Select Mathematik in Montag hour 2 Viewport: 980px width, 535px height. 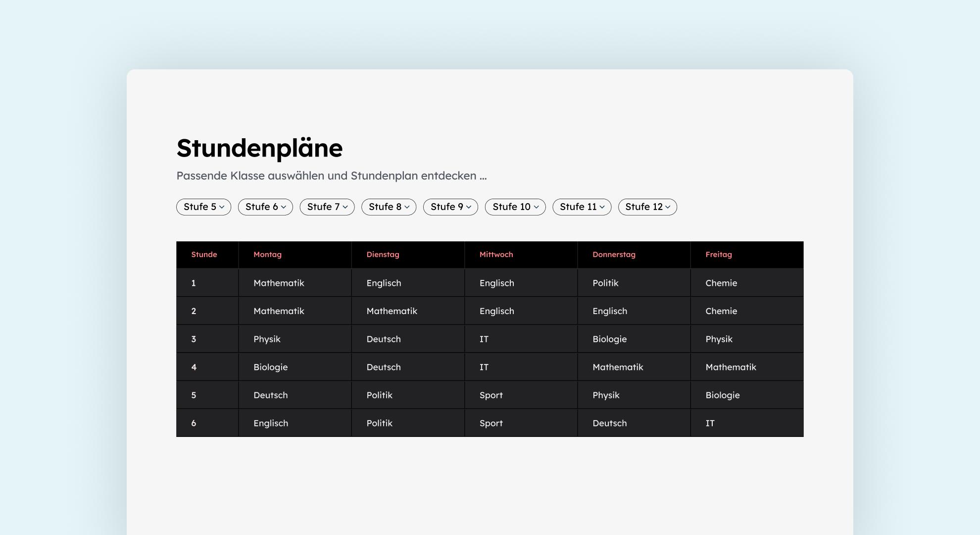click(295, 311)
